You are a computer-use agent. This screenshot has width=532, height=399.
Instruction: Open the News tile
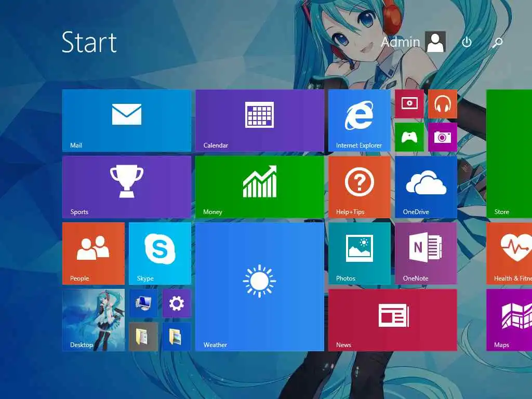click(x=393, y=320)
